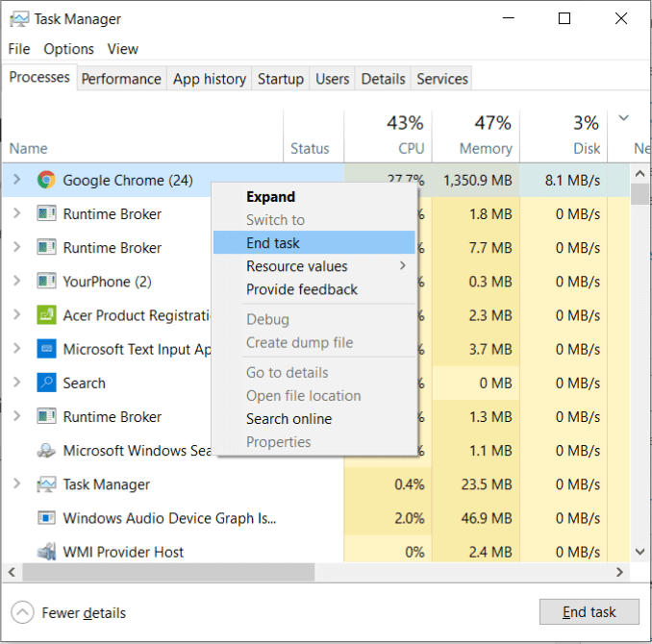Viewport: 652px width, 644px height.
Task: Click the YourPhone process icon
Action: point(45,282)
